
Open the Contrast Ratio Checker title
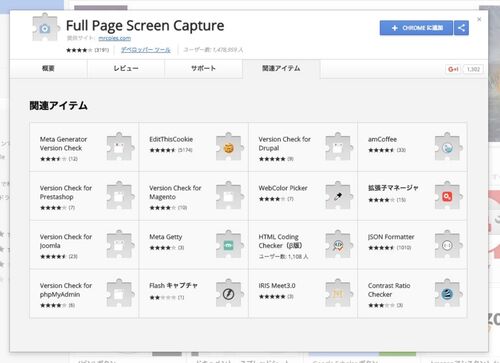[x=389, y=290]
